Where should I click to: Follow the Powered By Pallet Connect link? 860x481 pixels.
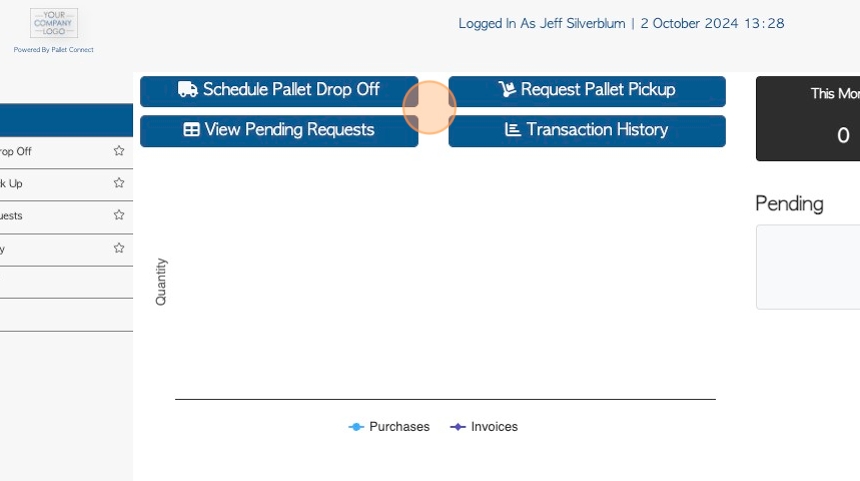[54, 49]
